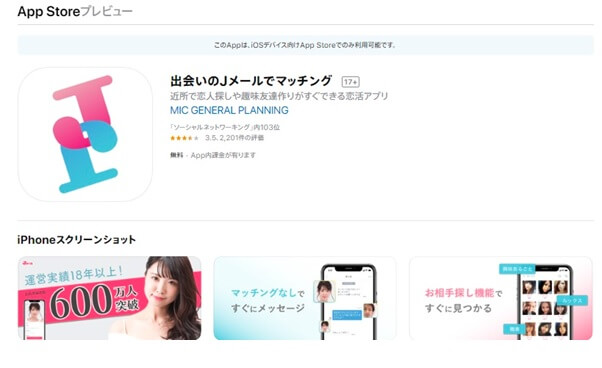Screen dimensions: 602x368
Task: Click the 17+ age rating badge
Action: 351,82
